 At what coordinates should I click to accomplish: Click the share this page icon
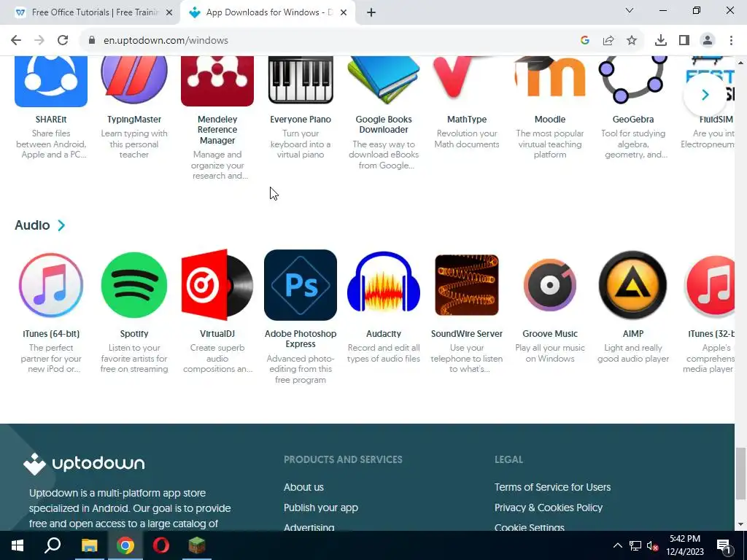click(x=608, y=41)
